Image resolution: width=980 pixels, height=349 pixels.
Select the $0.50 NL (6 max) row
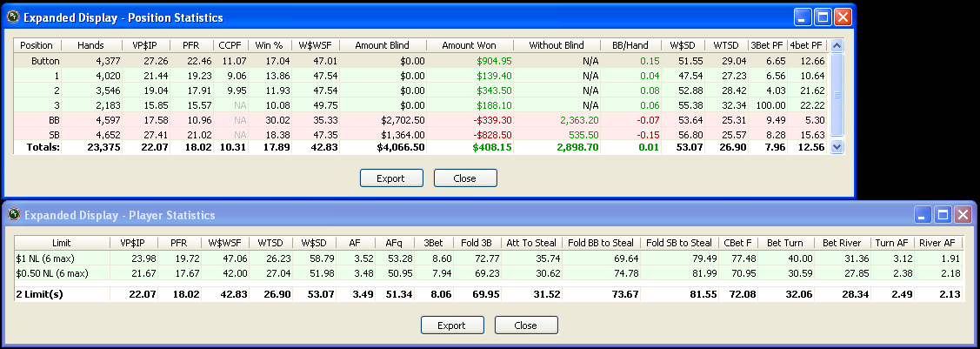tap(488, 273)
